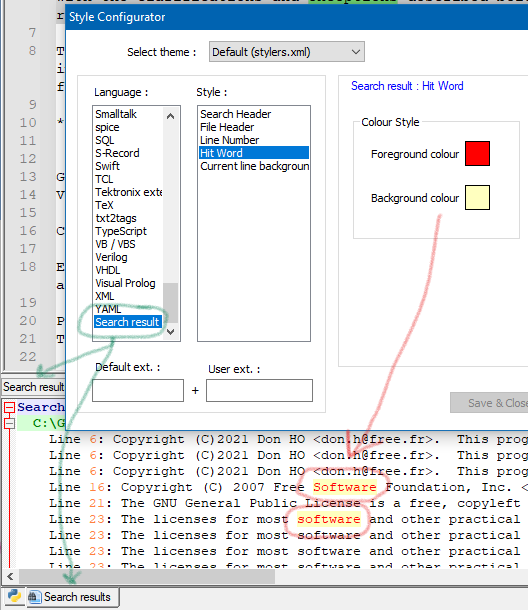Select Visual Prolog language
The width and height of the screenshot is (528, 610).
[125, 283]
